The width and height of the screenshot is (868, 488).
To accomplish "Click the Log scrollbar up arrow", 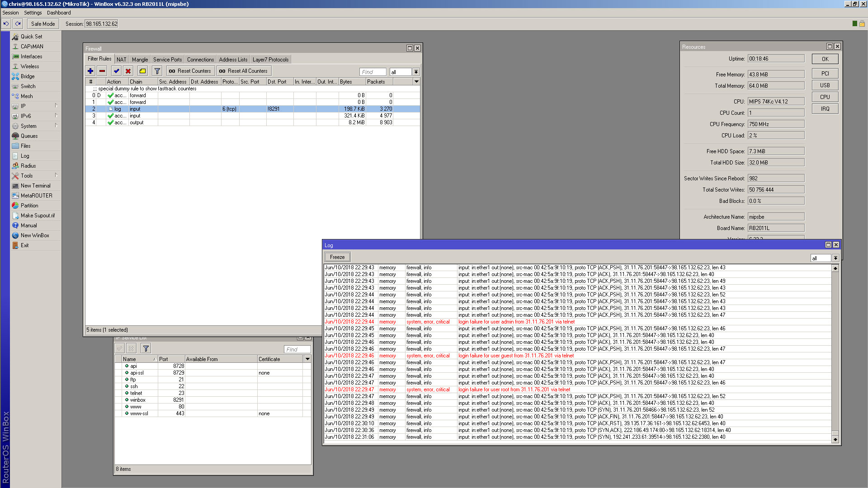I will point(835,268).
